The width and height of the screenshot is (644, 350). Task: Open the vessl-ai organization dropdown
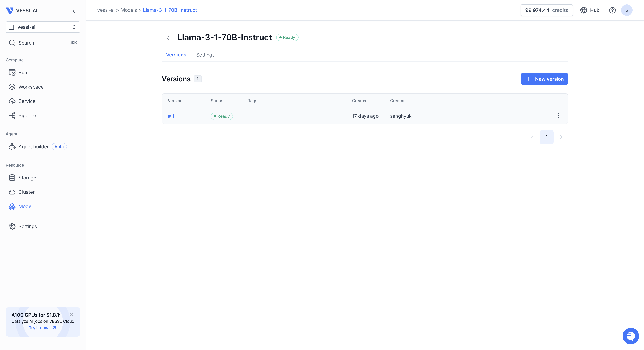tap(43, 27)
